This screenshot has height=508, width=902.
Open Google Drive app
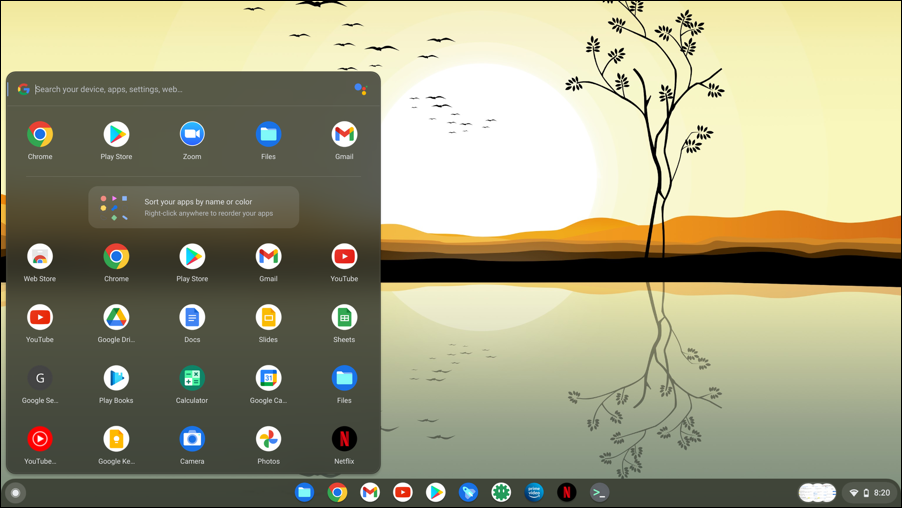[116, 318]
